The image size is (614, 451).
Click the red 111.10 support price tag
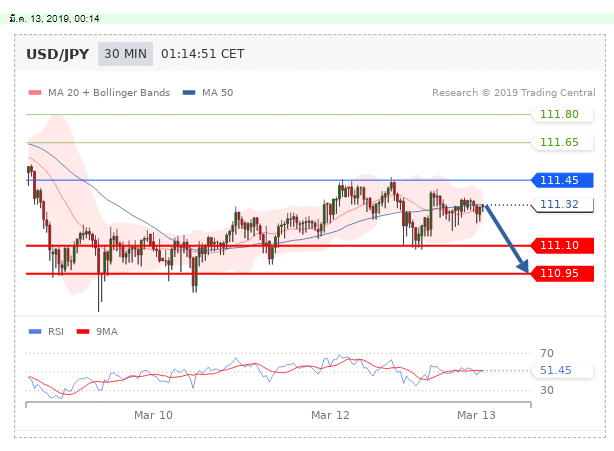pyautogui.click(x=562, y=245)
